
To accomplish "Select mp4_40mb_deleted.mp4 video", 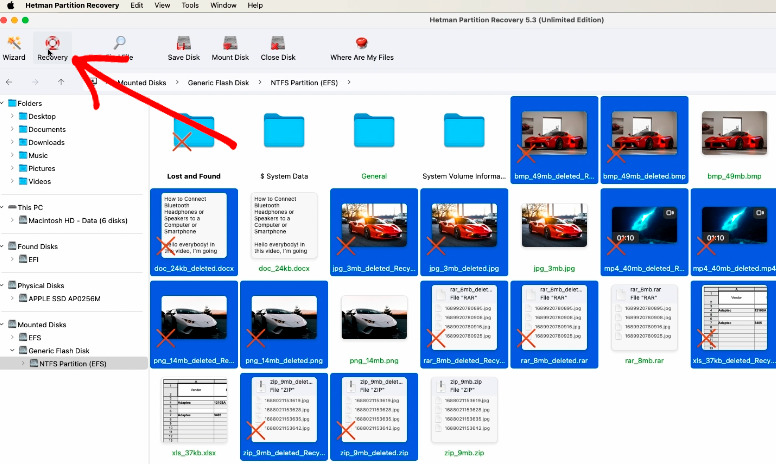I will click(x=733, y=232).
